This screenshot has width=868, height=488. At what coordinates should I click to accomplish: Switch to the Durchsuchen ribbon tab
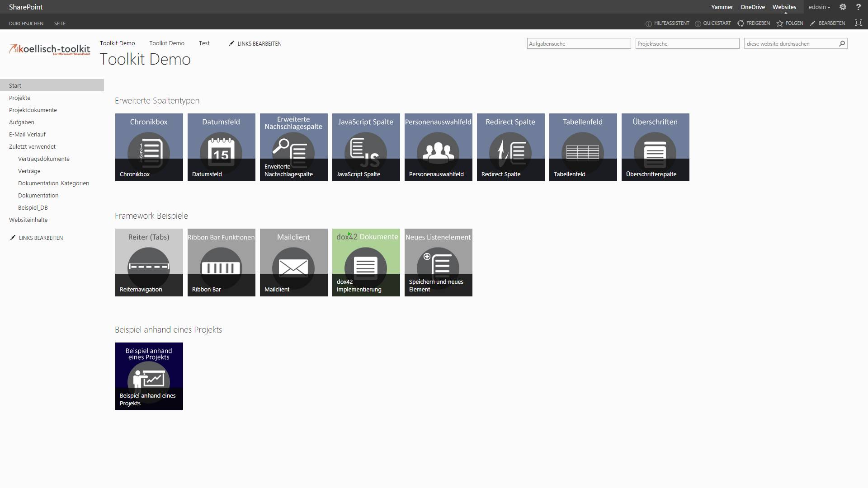[x=26, y=23]
